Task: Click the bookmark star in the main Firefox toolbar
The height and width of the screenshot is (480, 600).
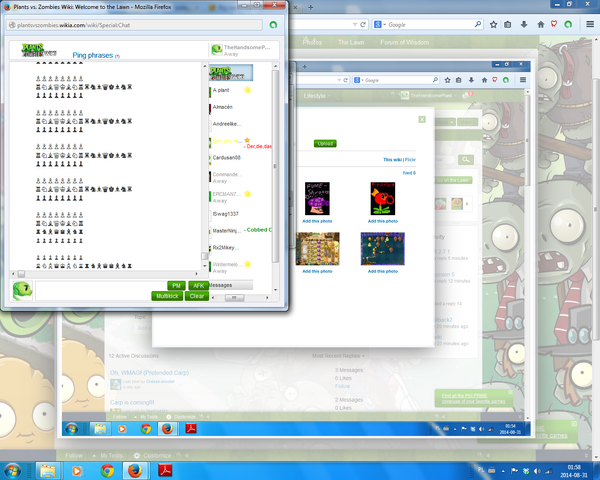Action: (x=493, y=24)
